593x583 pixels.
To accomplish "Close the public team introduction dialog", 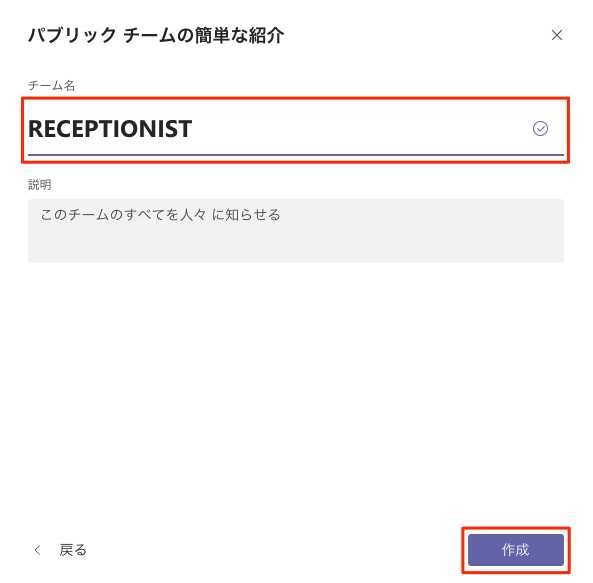I will [556, 35].
